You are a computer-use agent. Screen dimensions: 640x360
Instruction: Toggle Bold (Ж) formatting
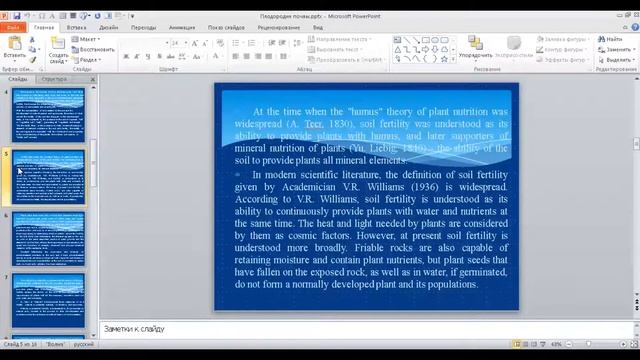(x=126, y=56)
